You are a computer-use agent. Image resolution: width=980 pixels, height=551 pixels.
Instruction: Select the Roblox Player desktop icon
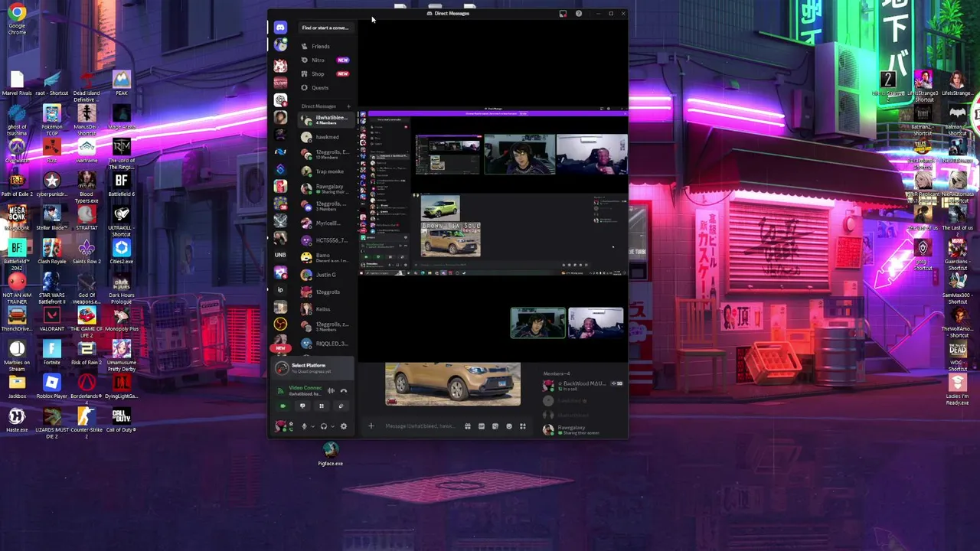click(x=51, y=386)
